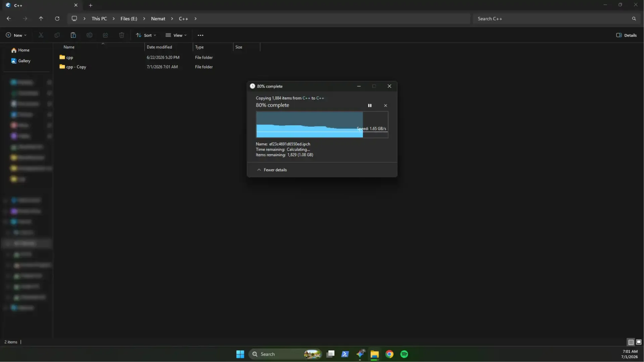
Task: Click the Rename toolbar icon
Action: click(89, 35)
